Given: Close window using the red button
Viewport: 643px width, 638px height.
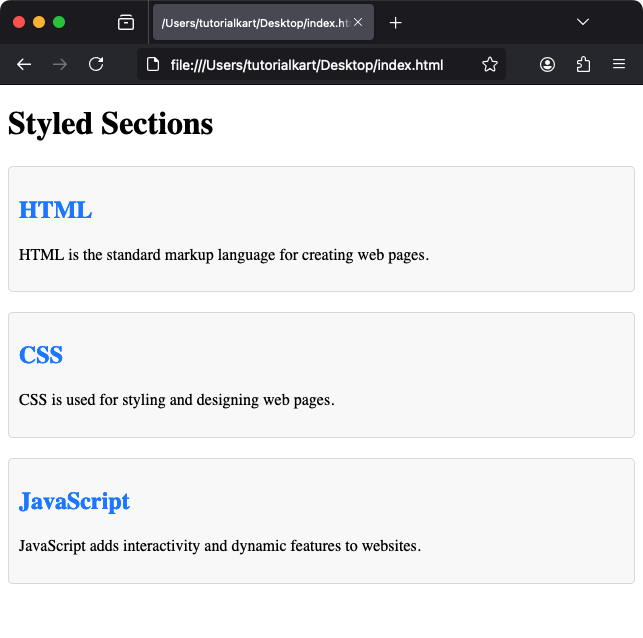Looking at the screenshot, I should coord(19,22).
